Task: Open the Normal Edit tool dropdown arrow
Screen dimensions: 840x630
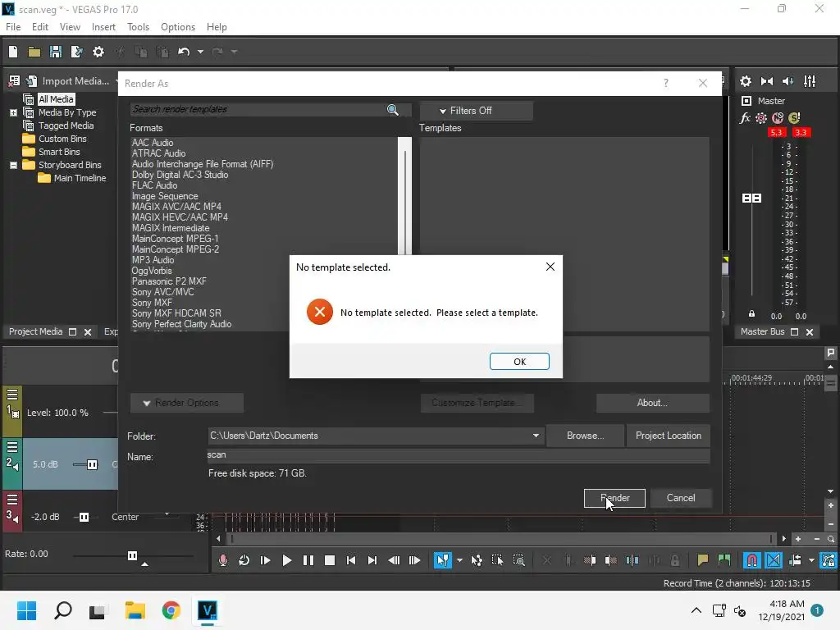Action: click(459, 561)
